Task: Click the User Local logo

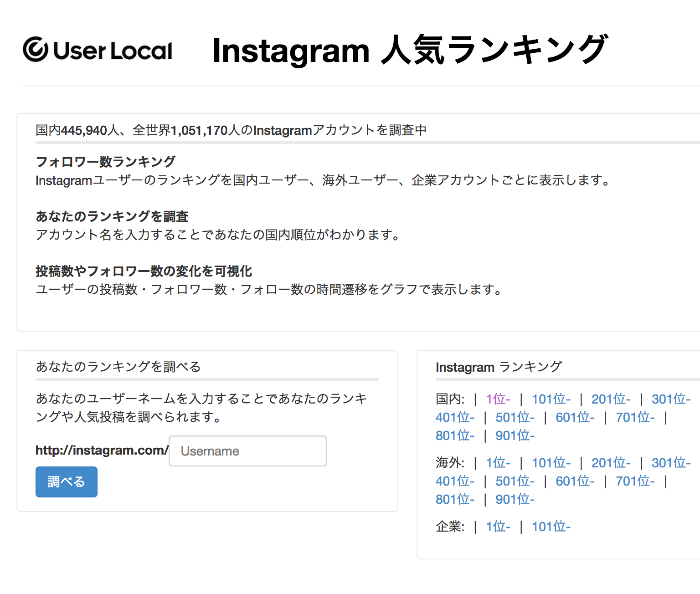Action: (98, 50)
